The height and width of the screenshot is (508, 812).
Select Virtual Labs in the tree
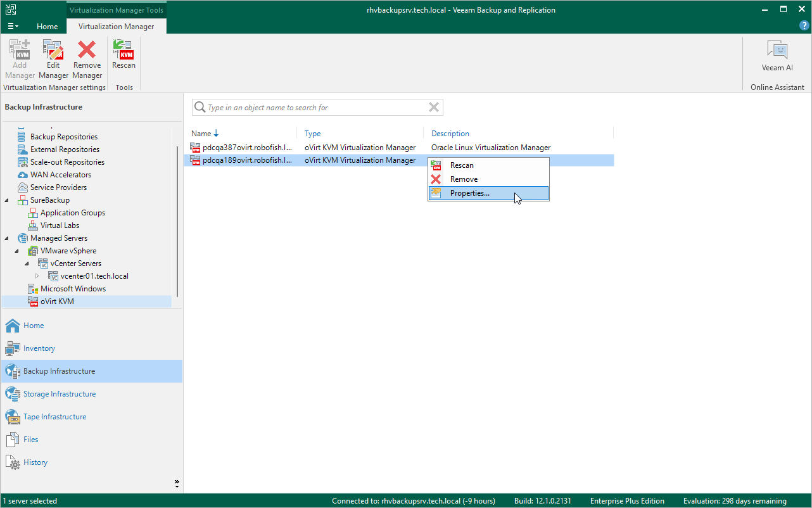click(60, 225)
